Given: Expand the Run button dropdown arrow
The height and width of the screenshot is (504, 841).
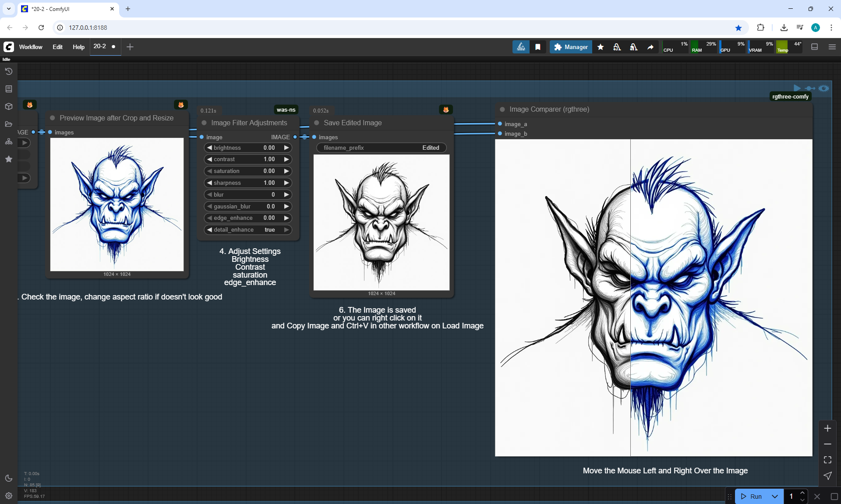Looking at the screenshot, I should (x=774, y=497).
